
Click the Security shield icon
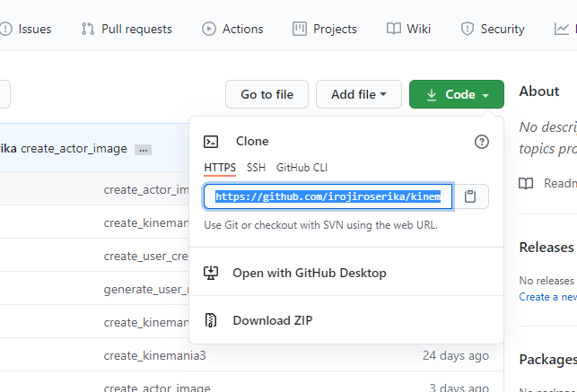[468, 29]
